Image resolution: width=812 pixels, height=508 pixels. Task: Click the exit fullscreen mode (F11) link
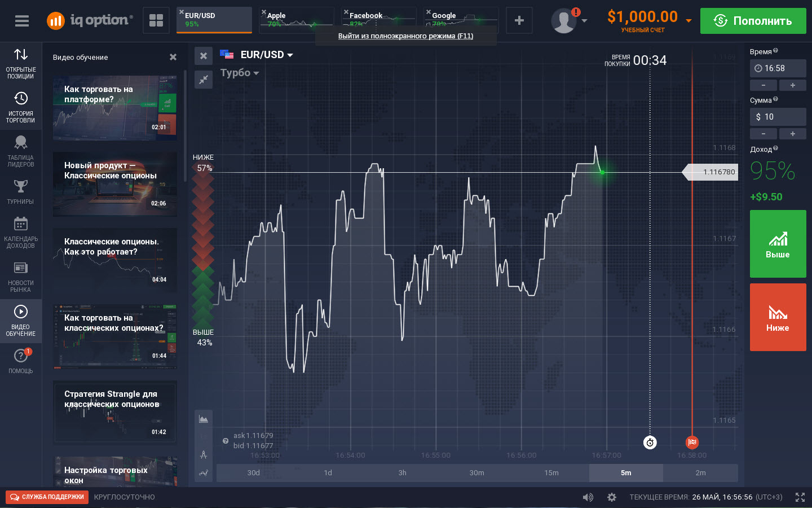click(405, 36)
